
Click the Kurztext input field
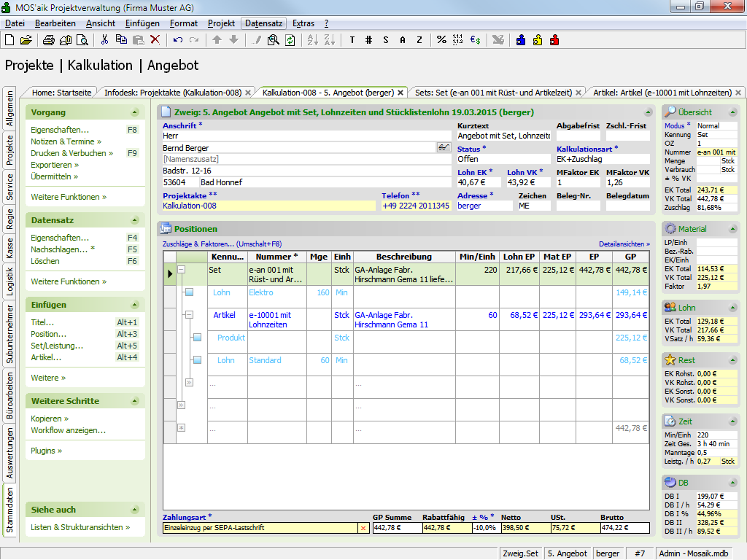click(503, 136)
